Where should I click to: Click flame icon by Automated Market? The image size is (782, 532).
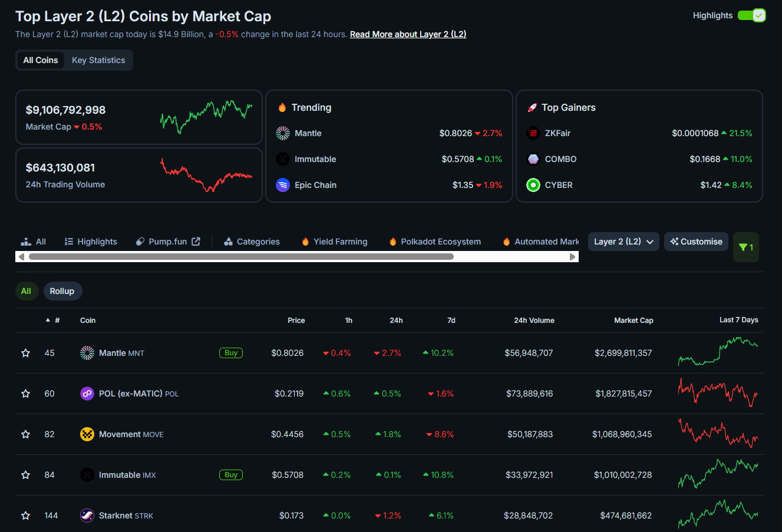click(506, 242)
